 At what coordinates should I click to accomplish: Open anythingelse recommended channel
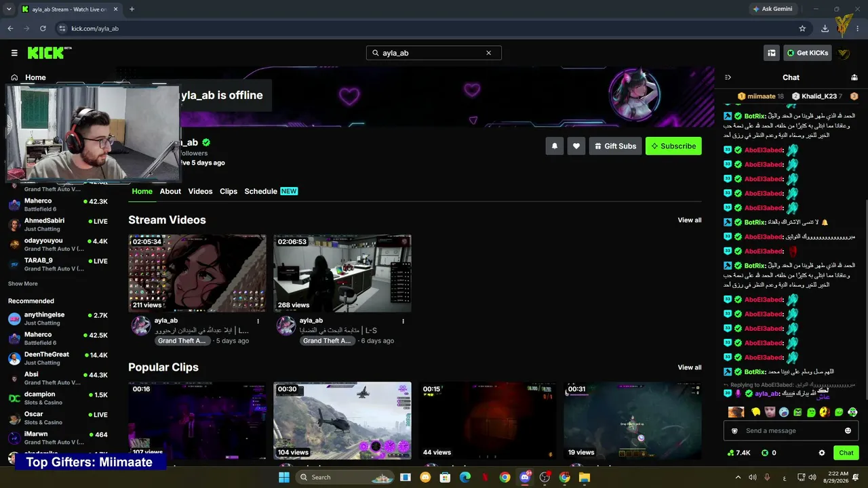tap(58, 319)
